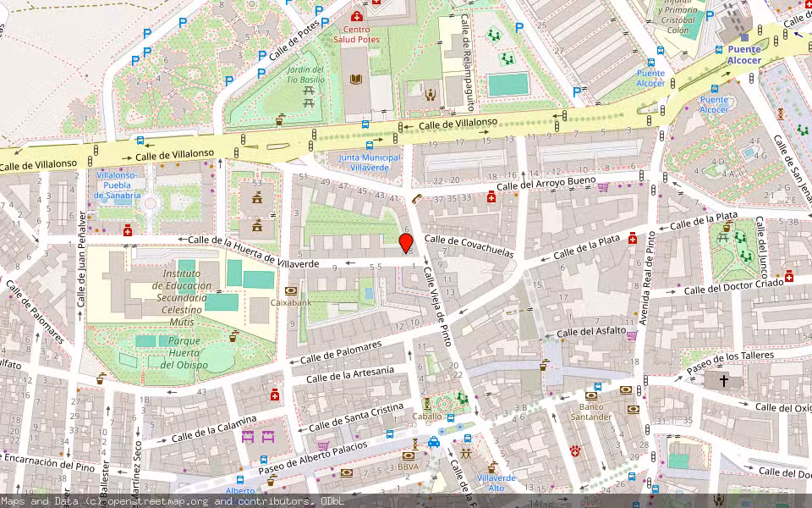Click the Calle Vieja de Pinto label
812x508 pixels.
pyautogui.click(x=437, y=306)
